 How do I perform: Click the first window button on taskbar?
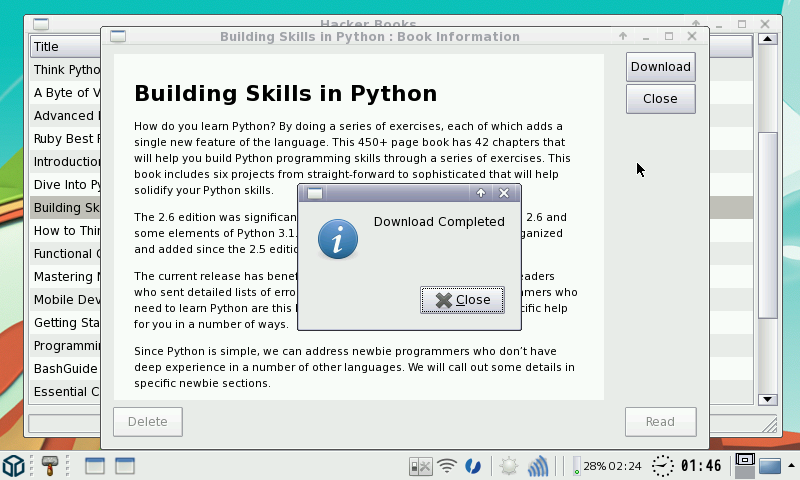click(94, 466)
